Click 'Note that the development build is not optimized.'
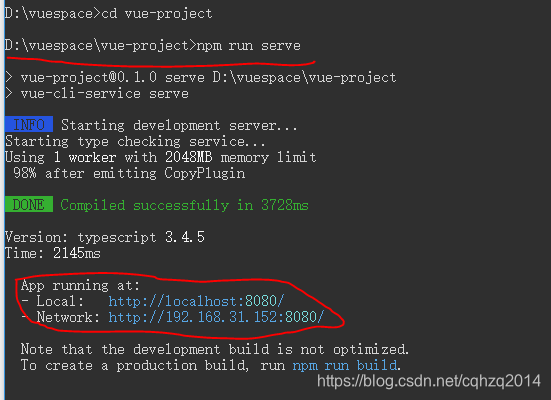 coord(215,349)
